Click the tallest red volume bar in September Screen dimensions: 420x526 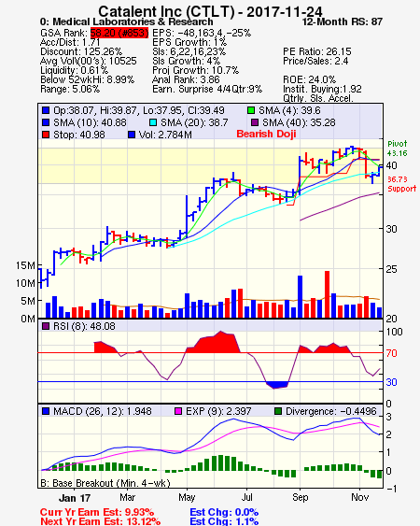click(x=327, y=294)
